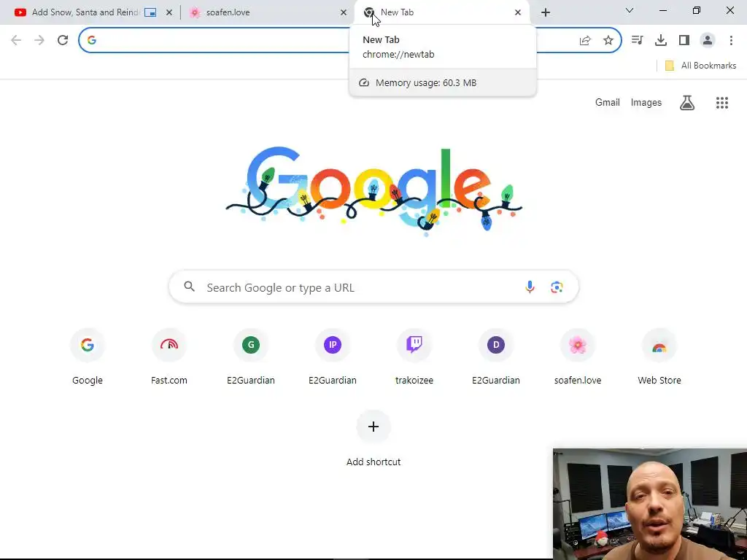Bookmark this tab with the star icon
Screen dimensions: 747x560
click(x=608, y=41)
